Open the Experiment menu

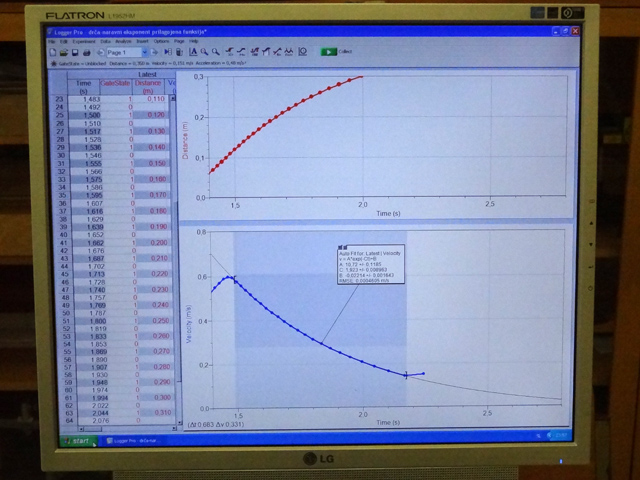click(84, 41)
